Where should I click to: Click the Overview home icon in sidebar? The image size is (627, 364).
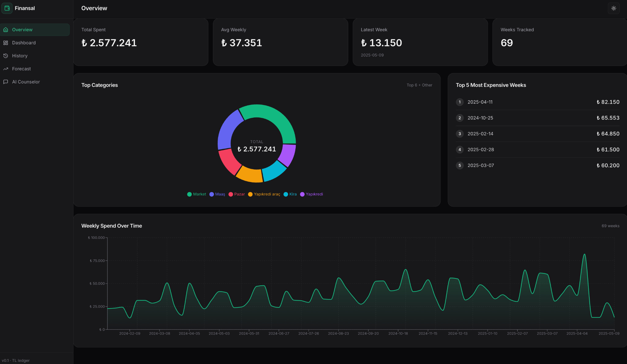click(x=6, y=30)
